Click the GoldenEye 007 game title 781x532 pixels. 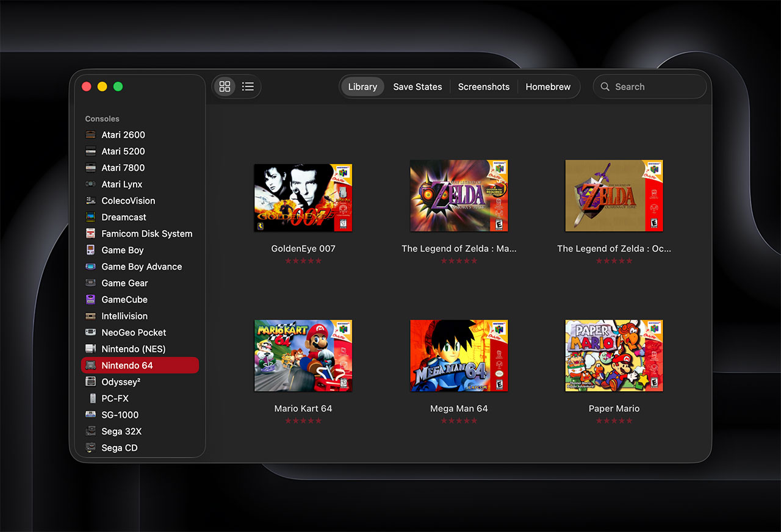click(303, 248)
